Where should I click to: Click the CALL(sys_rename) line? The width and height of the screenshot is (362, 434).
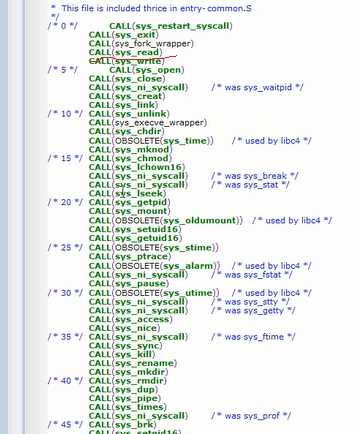click(133, 363)
